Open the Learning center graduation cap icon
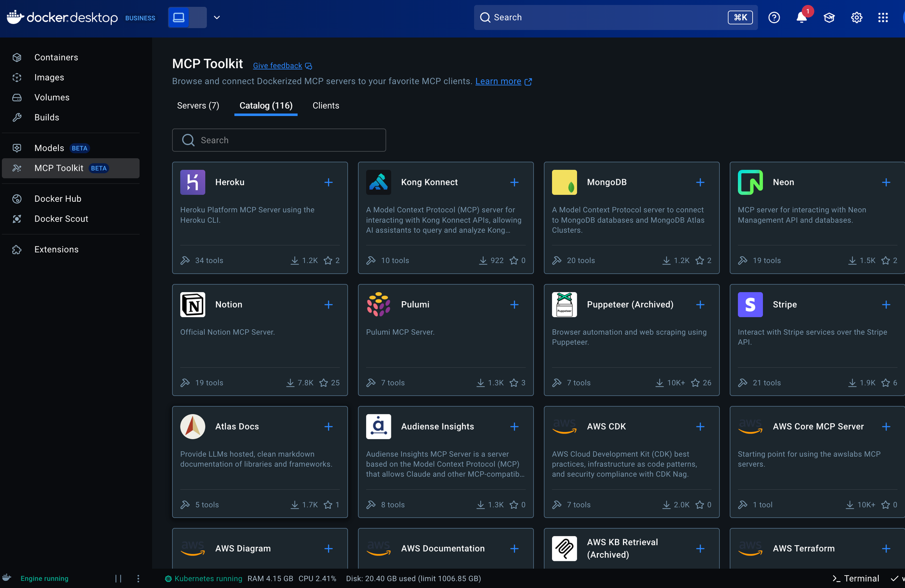This screenshot has width=905, height=588. pos(829,18)
